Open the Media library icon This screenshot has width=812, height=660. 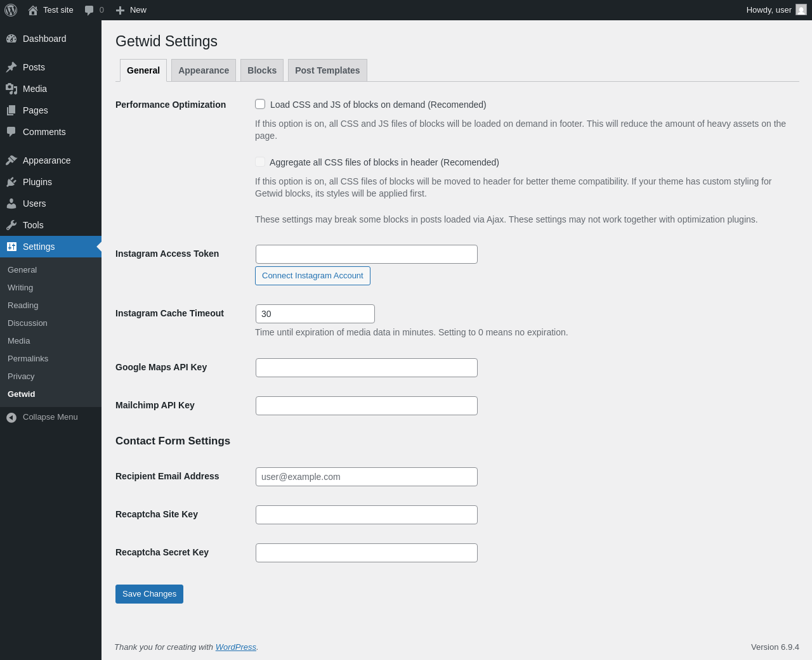point(11,89)
